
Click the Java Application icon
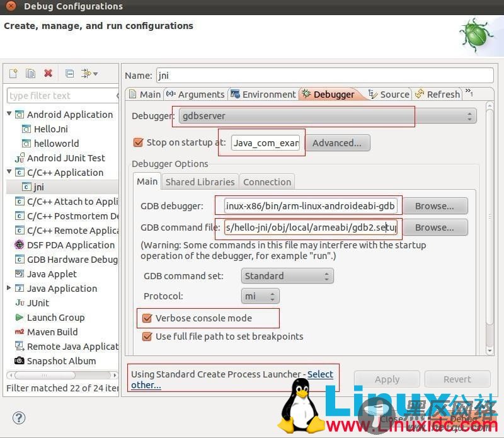pos(20,288)
